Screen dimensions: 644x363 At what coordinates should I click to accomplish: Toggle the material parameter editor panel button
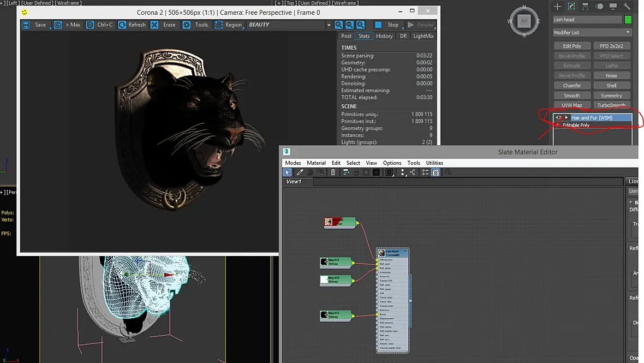coord(436,172)
